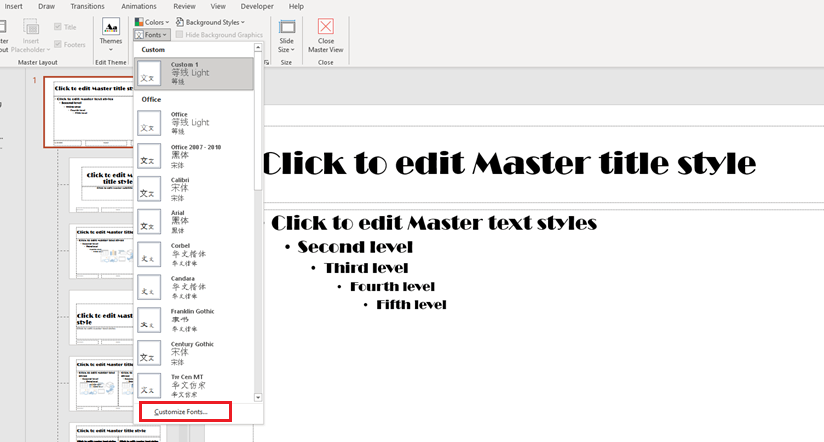The width and height of the screenshot is (824, 442).
Task: Select the Corbel font theme
Action: pyautogui.click(x=194, y=254)
